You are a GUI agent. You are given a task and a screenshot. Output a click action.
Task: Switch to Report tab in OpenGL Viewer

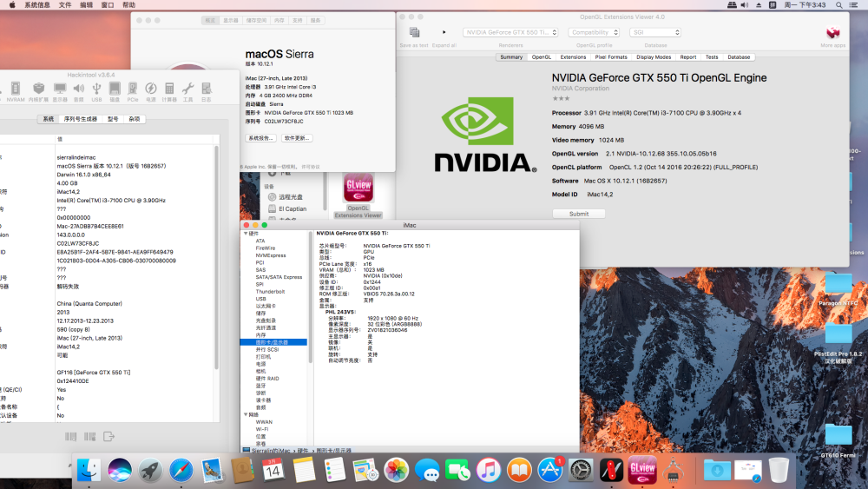point(688,57)
